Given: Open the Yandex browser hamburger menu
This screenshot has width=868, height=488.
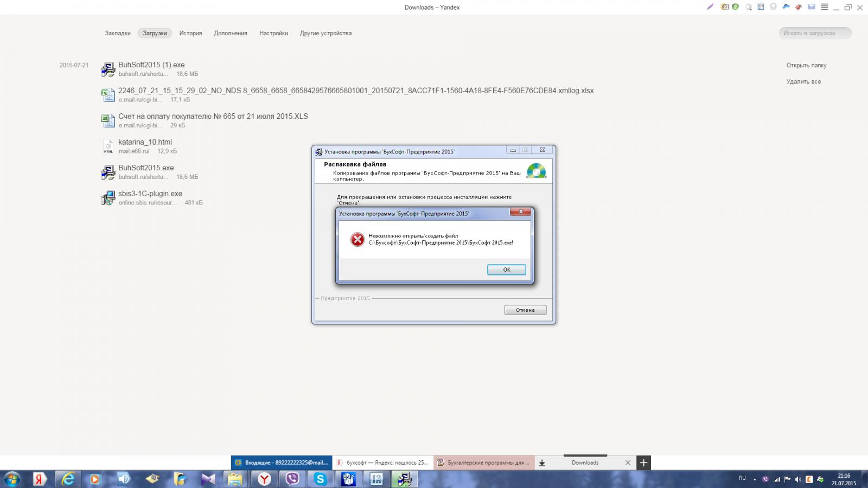Looking at the screenshot, I should (825, 7).
